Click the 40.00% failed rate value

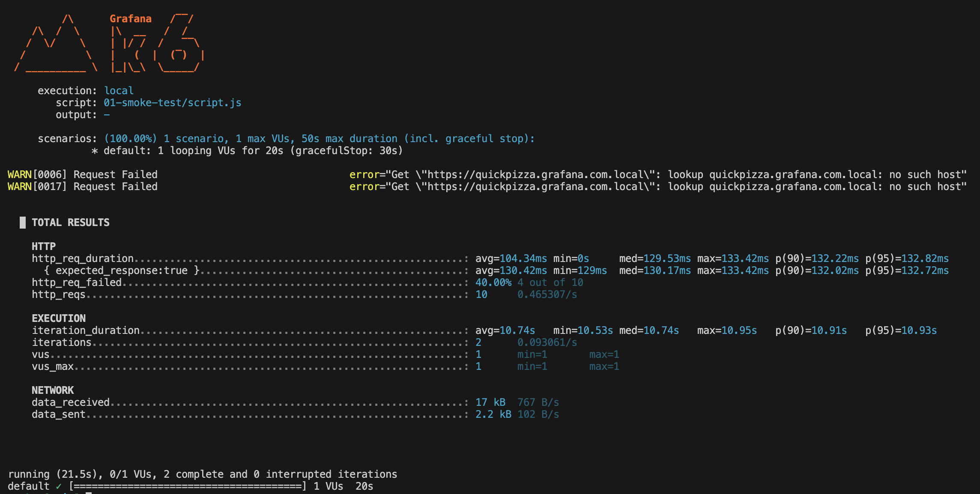(493, 283)
